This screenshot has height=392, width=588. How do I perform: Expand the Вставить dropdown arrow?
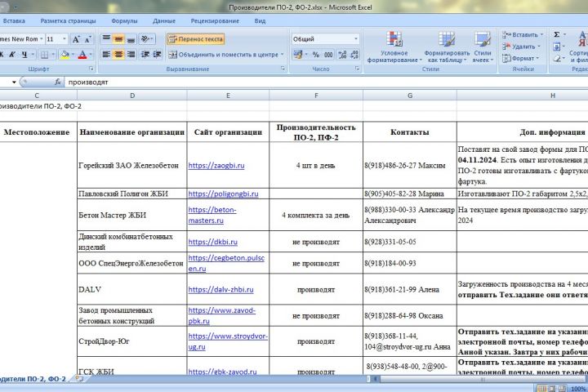[x=541, y=34]
